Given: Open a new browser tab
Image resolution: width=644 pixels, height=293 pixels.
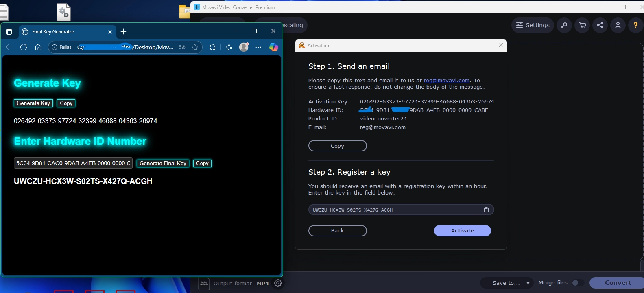Looking at the screenshot, I should point(124,32).
